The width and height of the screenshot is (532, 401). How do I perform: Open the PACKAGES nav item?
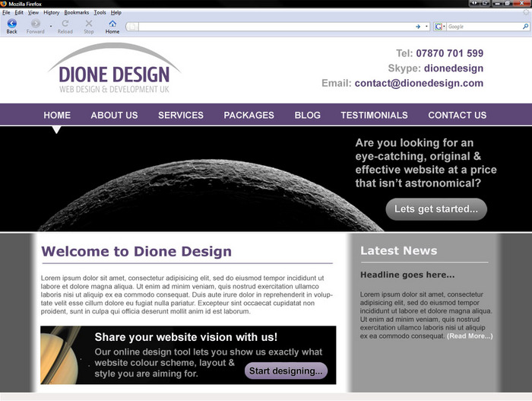(x=249, y=115)
